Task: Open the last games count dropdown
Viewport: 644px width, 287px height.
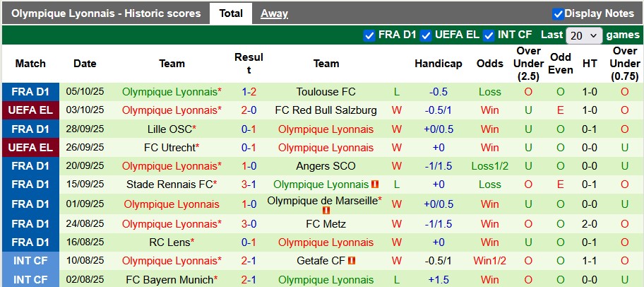Action: click(585, 35)
